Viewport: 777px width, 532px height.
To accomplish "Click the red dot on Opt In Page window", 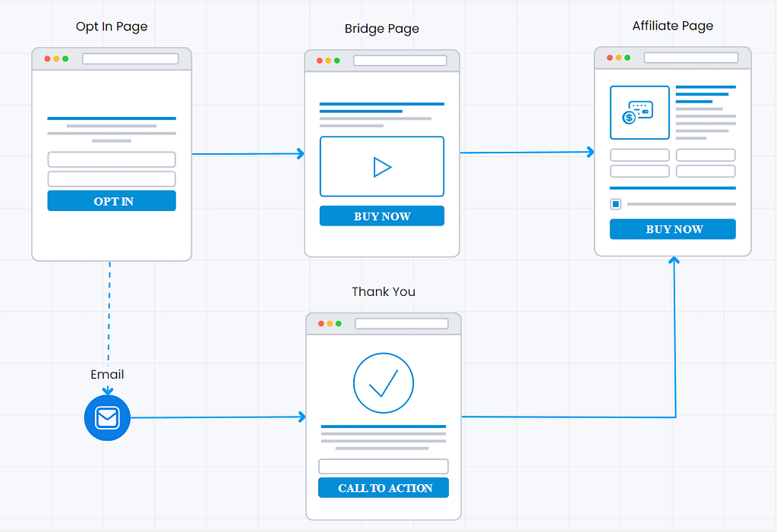I will click(48, 58).
